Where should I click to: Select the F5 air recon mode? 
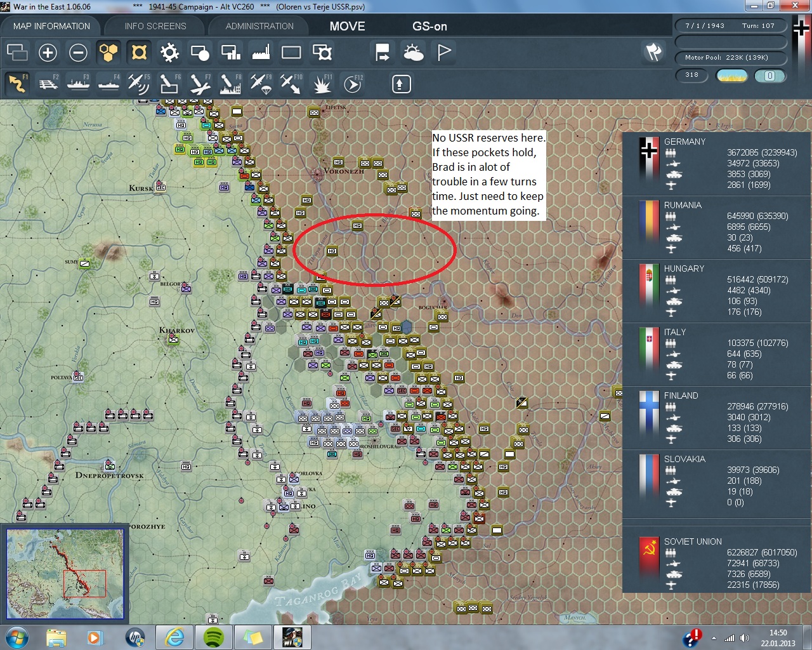click(x=139, y=84)
